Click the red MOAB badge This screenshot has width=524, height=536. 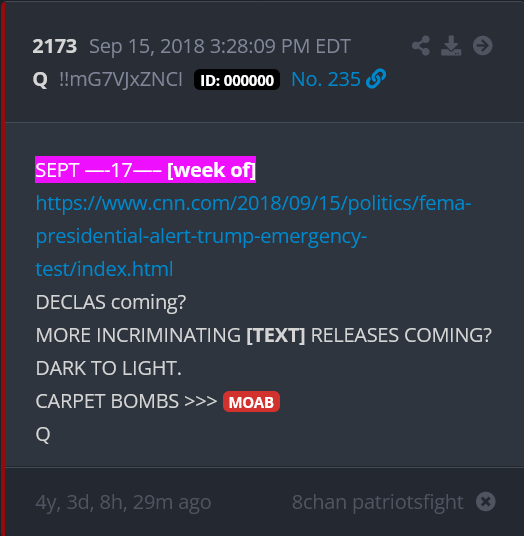pyautogui.click(x=251, y=402)
